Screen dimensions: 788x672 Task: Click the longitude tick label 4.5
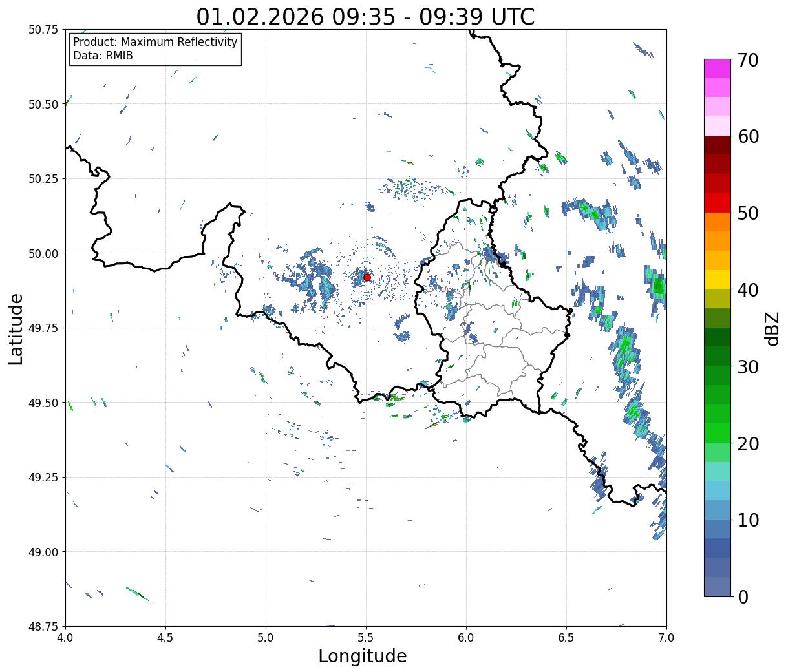pyautogui.click(x=165, y=637)
